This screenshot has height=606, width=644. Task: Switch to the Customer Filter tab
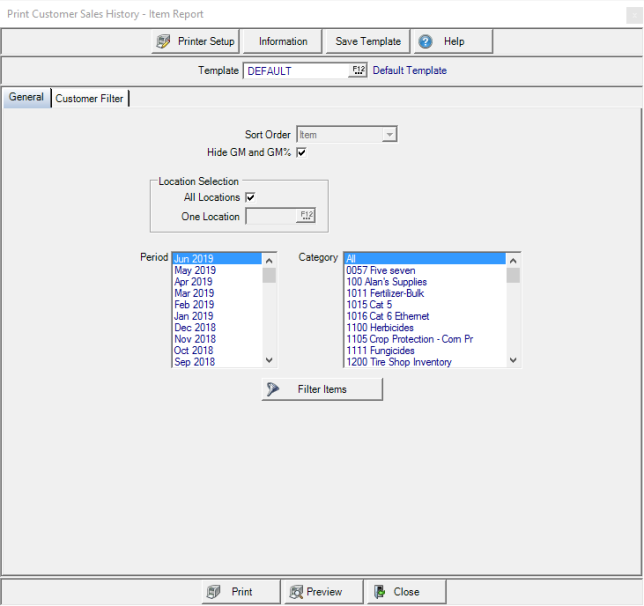pyautogui.click(x=90, y=99)
